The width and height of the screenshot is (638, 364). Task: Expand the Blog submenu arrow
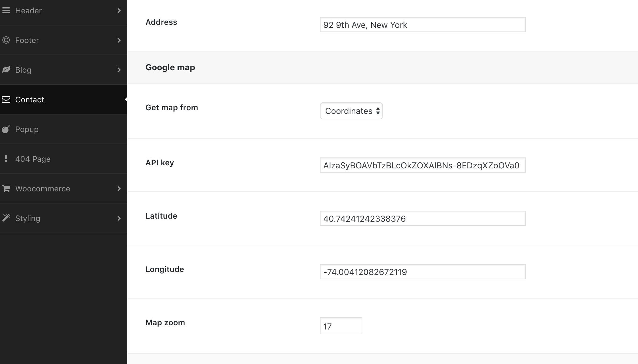(x=119, y=70)
